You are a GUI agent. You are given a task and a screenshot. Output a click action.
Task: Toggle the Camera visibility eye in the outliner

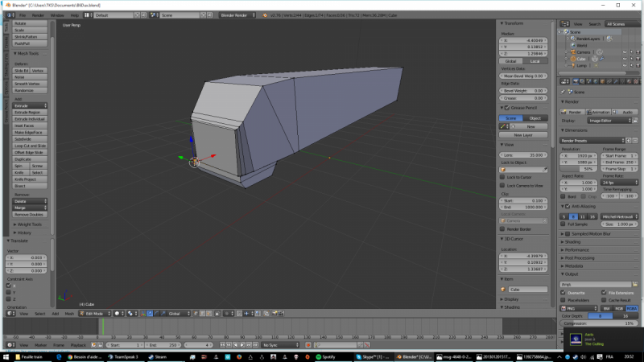(x=625, y=52)
